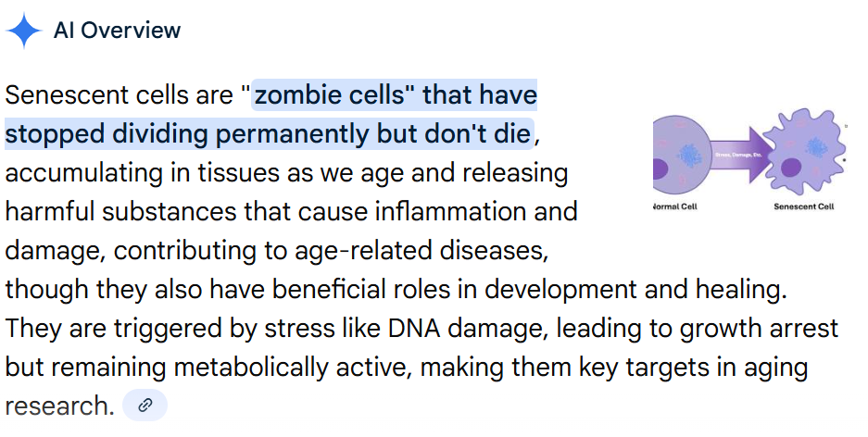Click the spiky senescent cell illustration
This screenshot has width=868, height=437.
point(802,150)
